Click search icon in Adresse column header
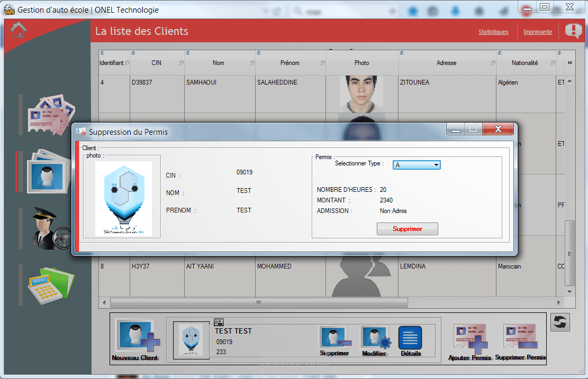 point(493,63)
